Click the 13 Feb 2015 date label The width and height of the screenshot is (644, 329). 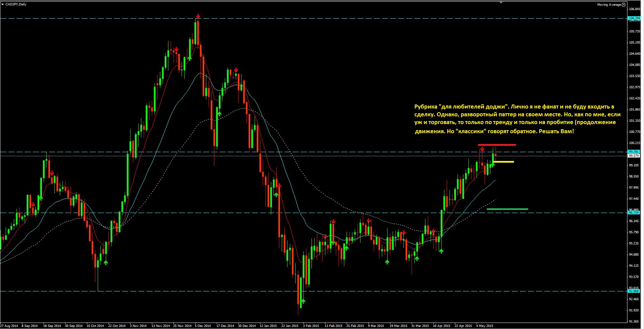click(x=333, y=326)
